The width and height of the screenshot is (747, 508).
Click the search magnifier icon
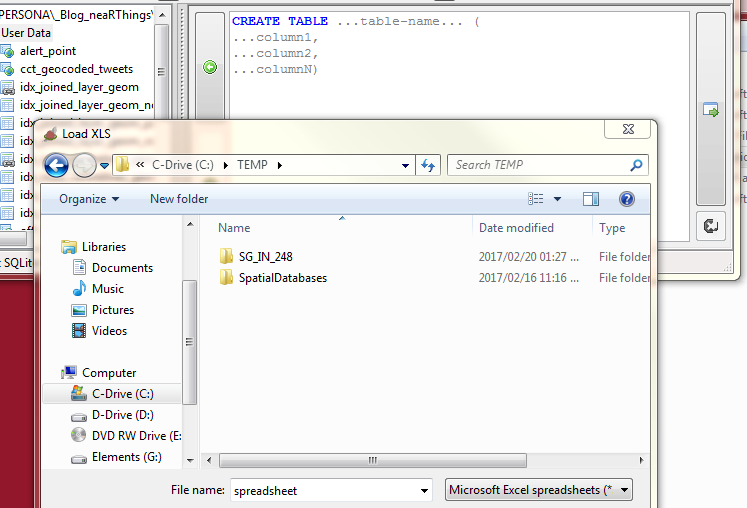(636, 165)
